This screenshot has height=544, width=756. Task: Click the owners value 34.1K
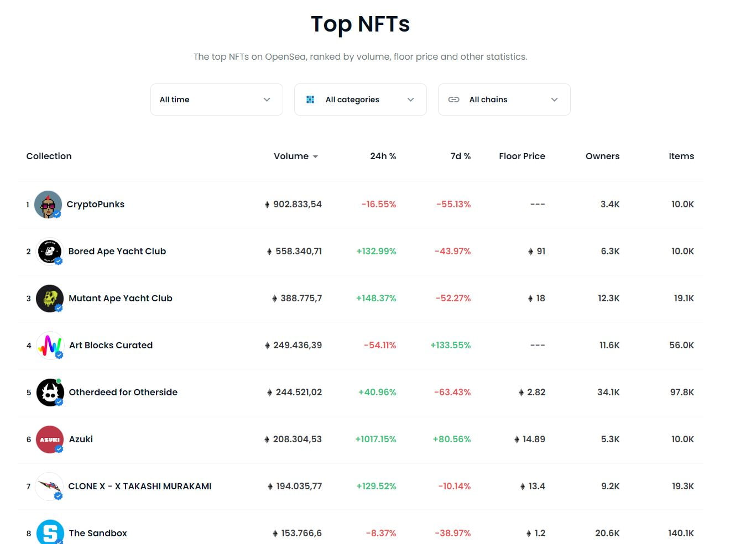[608, 393]
